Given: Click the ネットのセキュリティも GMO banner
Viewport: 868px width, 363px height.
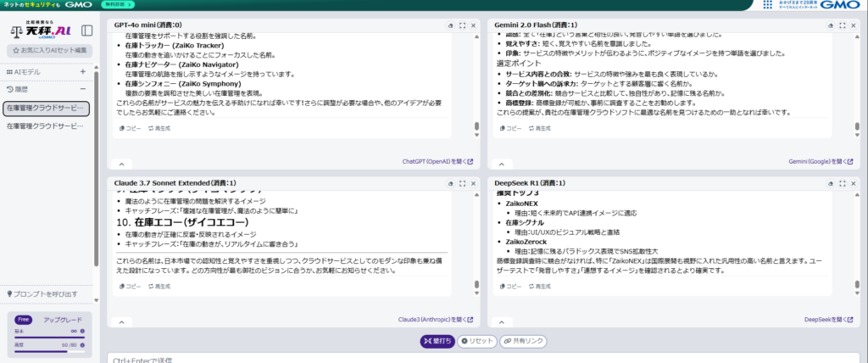Looking at the screenshot, I should [47, 4].
